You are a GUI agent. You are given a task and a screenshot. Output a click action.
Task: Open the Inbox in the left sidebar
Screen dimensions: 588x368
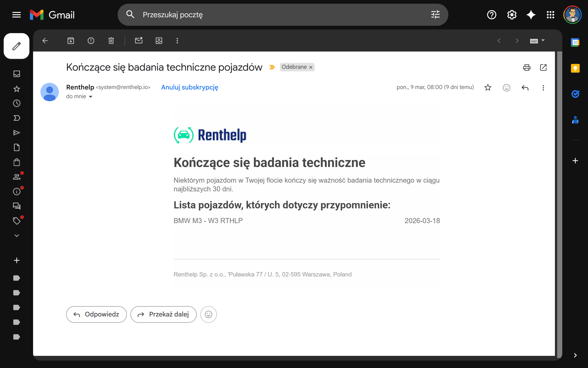pyautogui.click(x=17, y=74)
